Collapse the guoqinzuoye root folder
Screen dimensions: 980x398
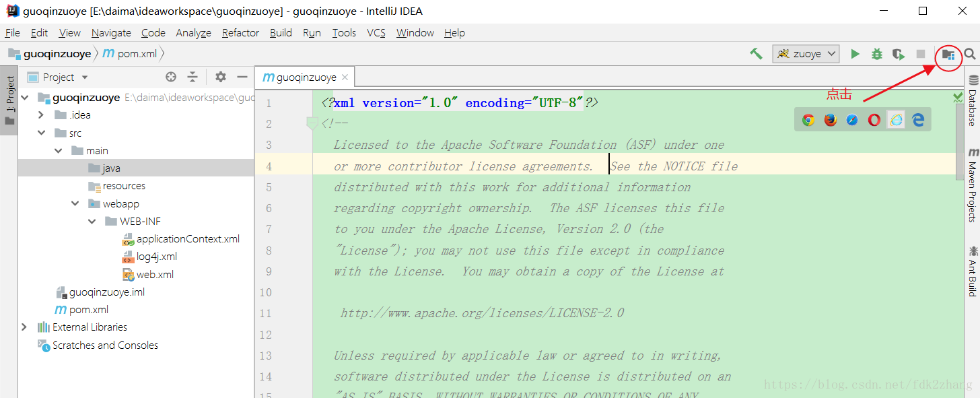point(25,98)
